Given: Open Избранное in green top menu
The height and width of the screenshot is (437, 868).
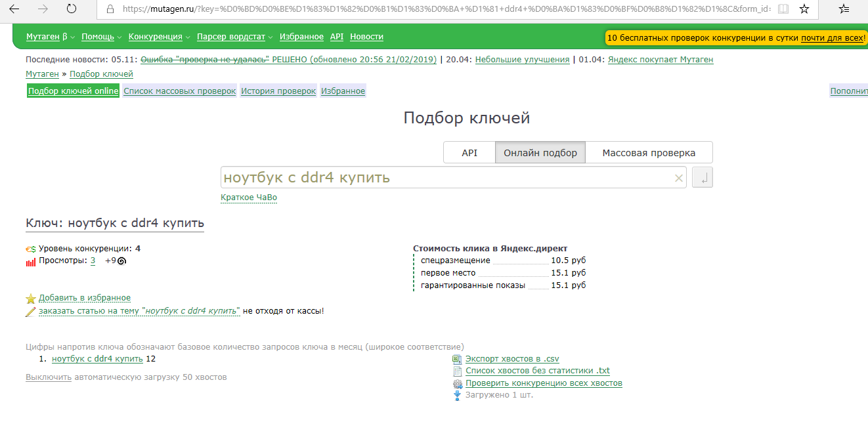Looking at the screenshot, I should coord(301,37).
